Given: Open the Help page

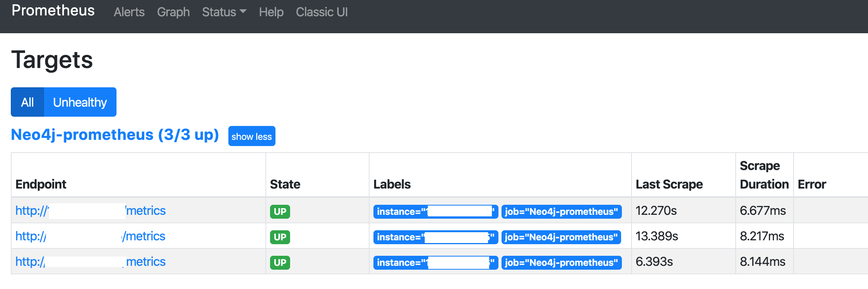Looking at the screenshot, I should tap(271, 12).
